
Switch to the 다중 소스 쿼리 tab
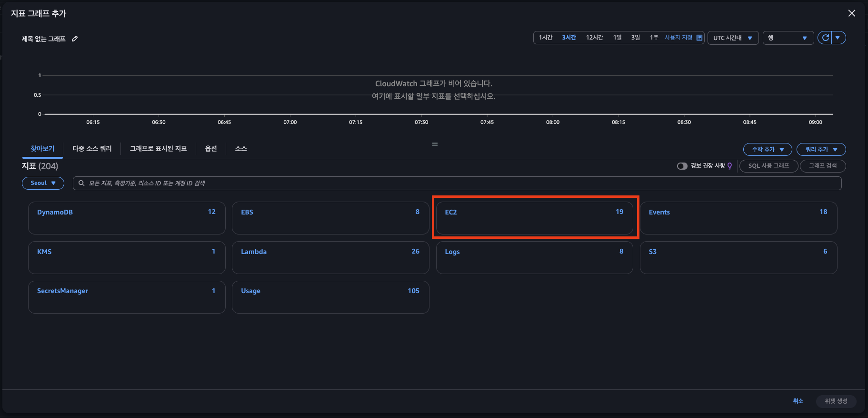[x=92, y=149]
